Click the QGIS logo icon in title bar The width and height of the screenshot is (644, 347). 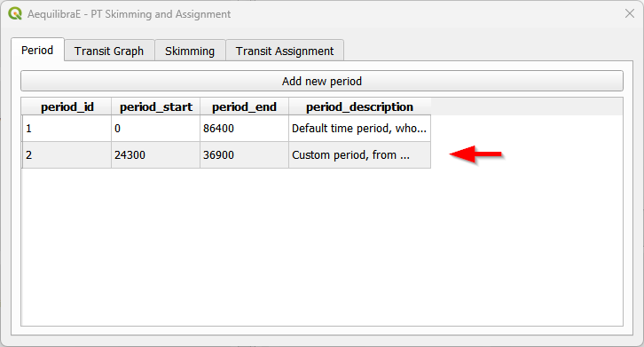pos(15,13)
